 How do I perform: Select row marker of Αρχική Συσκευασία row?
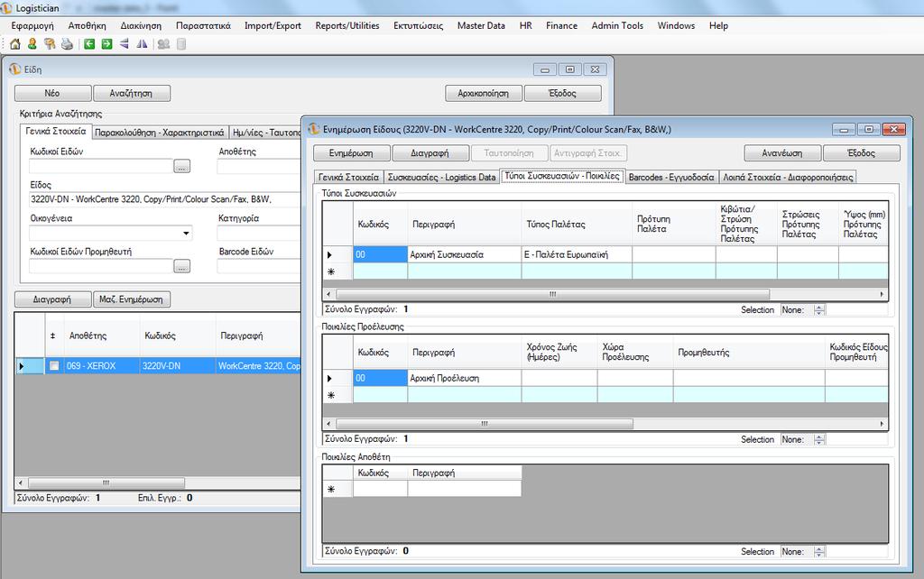point(337,254)
